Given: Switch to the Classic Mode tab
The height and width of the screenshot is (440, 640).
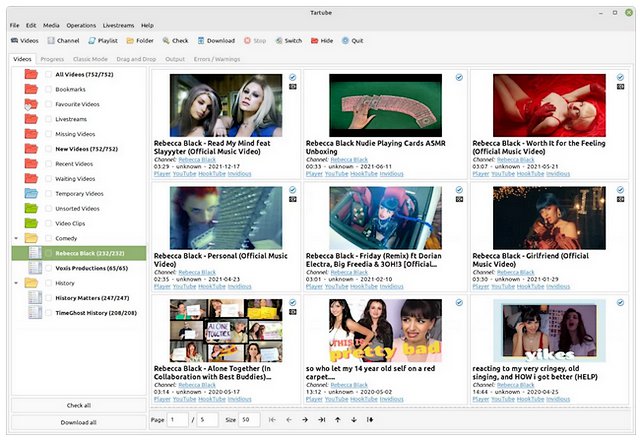Looking at the screenshot, I should click(90, 59).
